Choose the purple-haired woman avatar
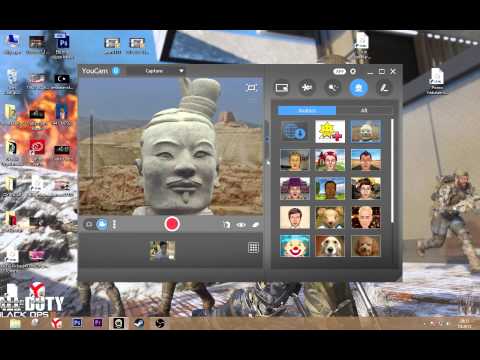The height and width of the screenshot is (360, 480). tap(295, 188)
